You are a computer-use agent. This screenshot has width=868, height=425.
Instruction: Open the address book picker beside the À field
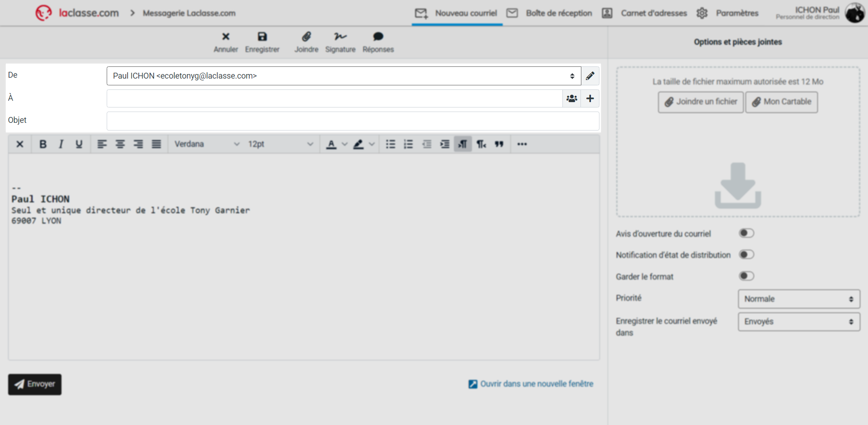(x=571, y=98)
